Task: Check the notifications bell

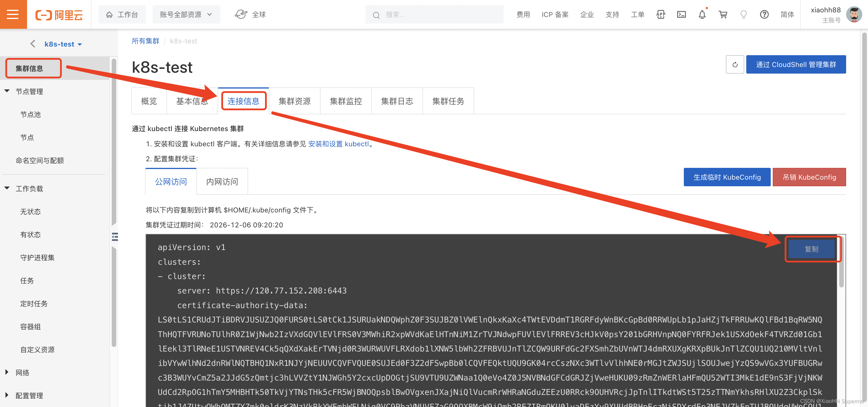Action: (x=702, y=14)
